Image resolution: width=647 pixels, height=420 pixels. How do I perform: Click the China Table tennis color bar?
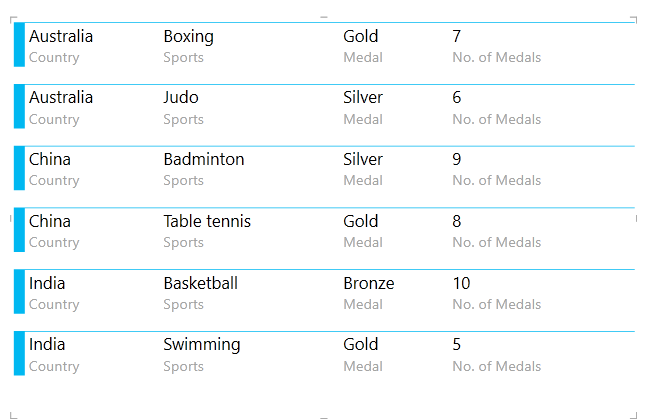(x=19, y=230)
